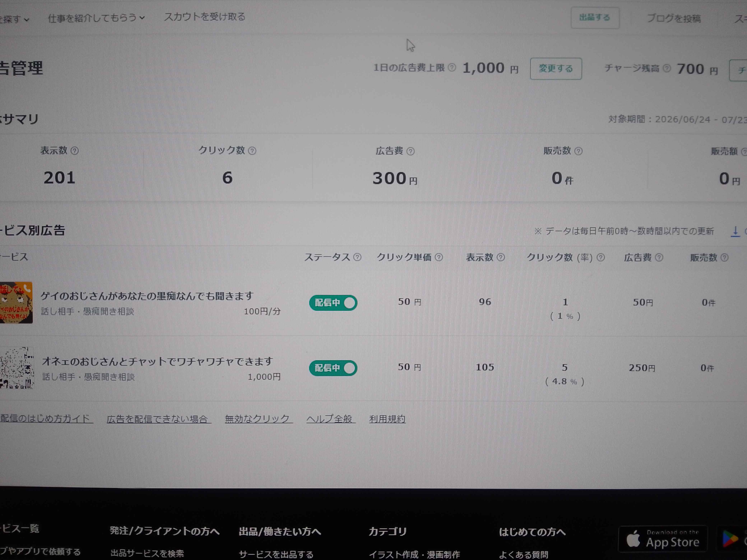Click footer heading 発注/クライアントの方へ

(164, 531)
